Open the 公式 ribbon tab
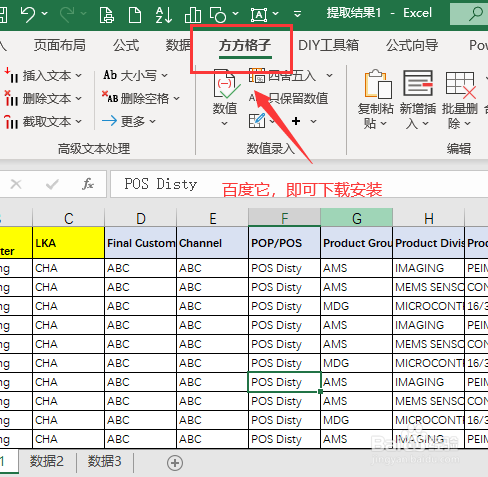 point(126,45)
